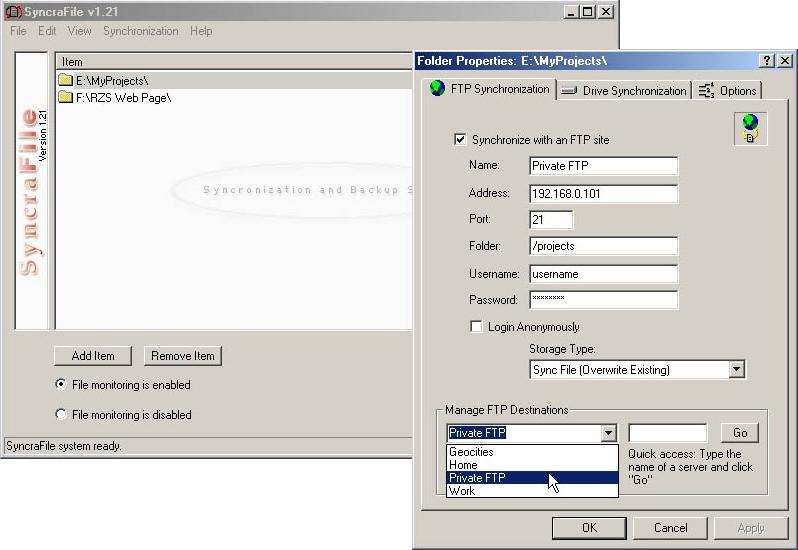Select the F:\RZS Web Page\ list row
The image size is (798, 550).
pos(235,97)
